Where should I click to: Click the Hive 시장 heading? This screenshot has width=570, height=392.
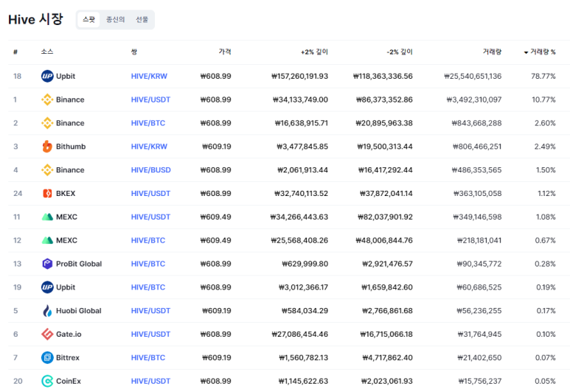(35, 19)
